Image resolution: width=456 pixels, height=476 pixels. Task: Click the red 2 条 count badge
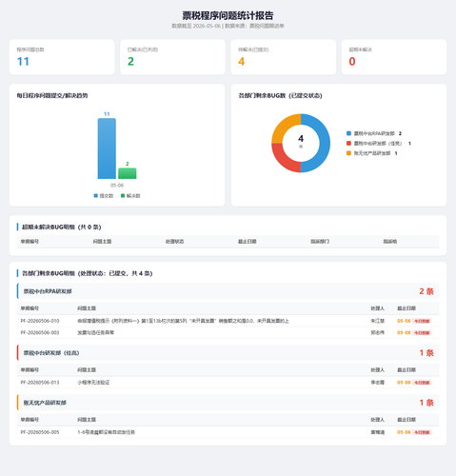pyautogui.click(x=426, y=291)
